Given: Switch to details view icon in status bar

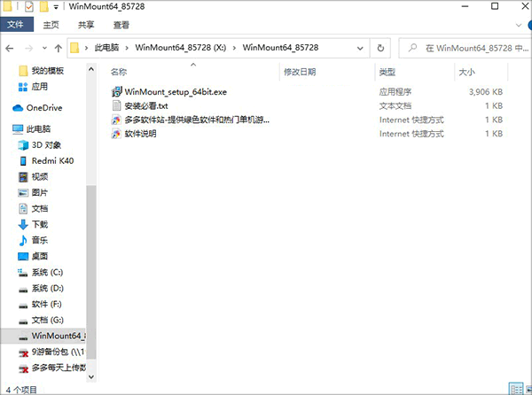Looking at the screenshot, I should tap(516, 389).
